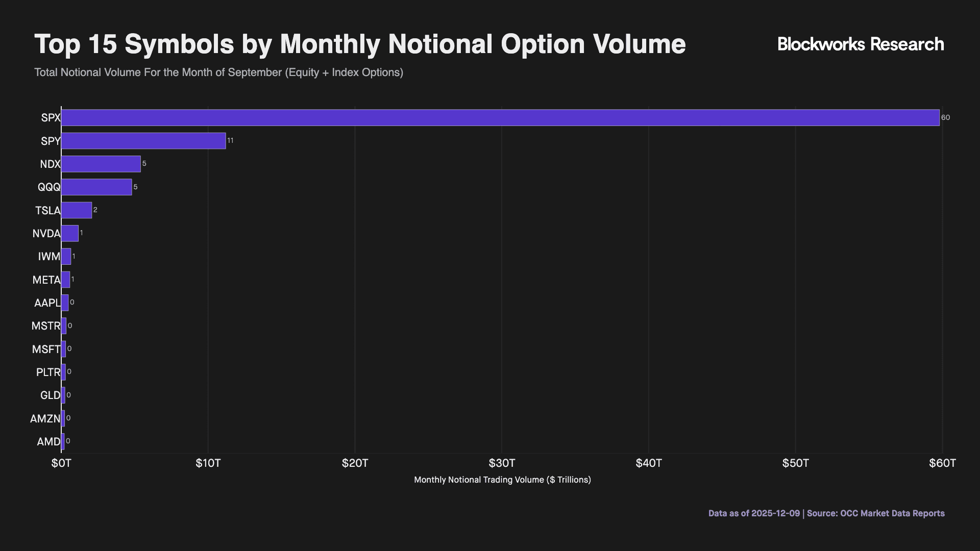Click the AAPL symbol label
Viewport: 980px width, 551px height.
click(47, 303)
